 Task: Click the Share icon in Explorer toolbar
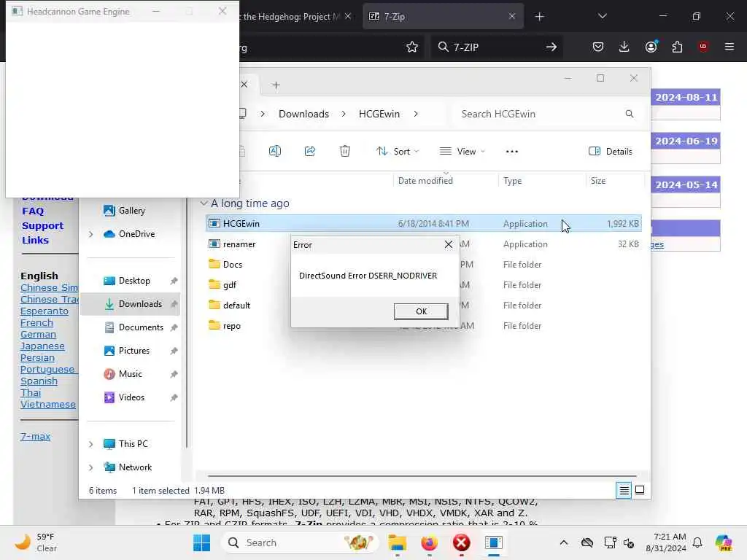click(309, 151)
